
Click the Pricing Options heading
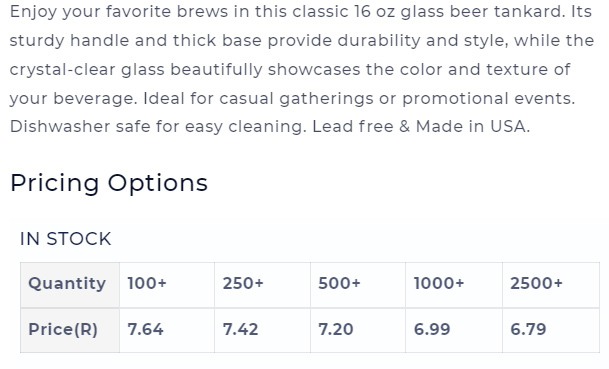(x=109, y=183)
